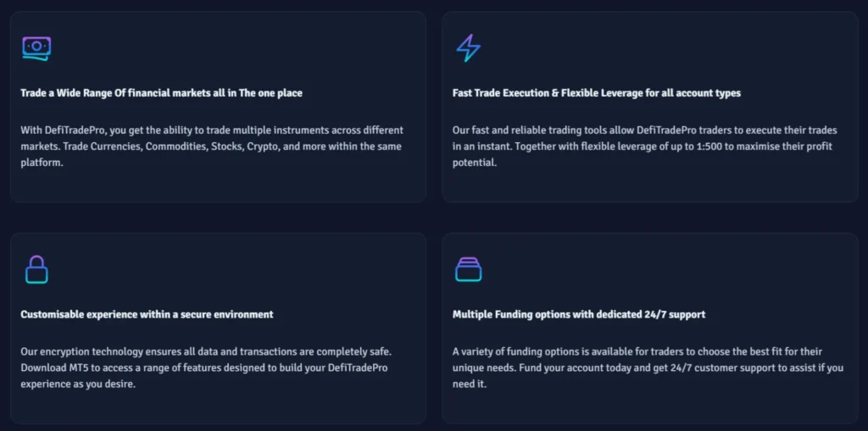Click the lightning bolt icon

tap(468, 48)
